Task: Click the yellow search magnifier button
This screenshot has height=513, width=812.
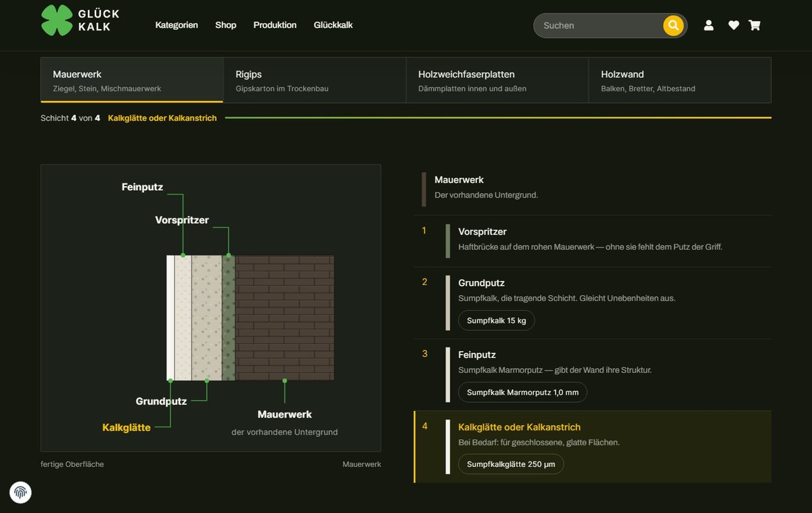Action: [673, 26]
